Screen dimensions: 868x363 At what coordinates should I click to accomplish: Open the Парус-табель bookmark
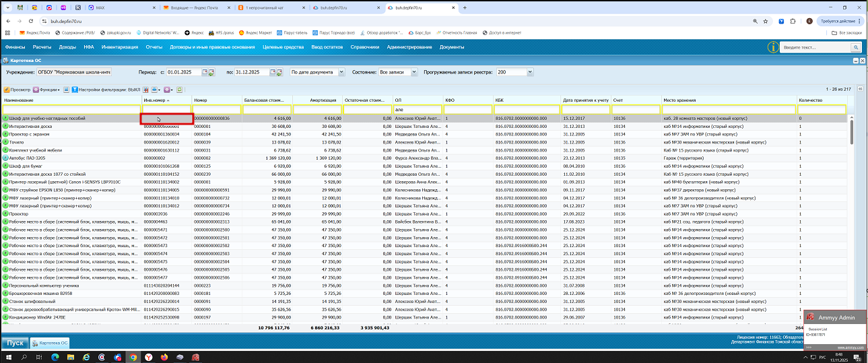[292, 32]
